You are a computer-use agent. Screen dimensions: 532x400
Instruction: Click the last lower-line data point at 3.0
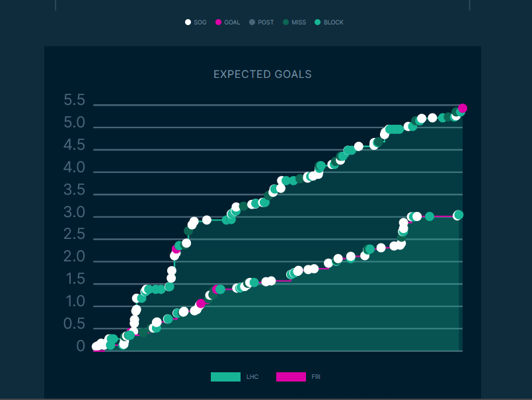click(458, 215)
